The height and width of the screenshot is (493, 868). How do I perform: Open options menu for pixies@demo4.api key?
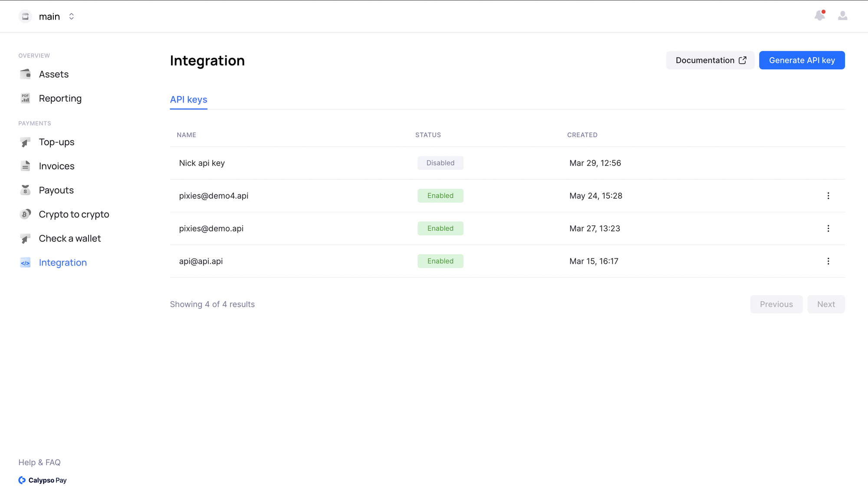click(828, 196)
